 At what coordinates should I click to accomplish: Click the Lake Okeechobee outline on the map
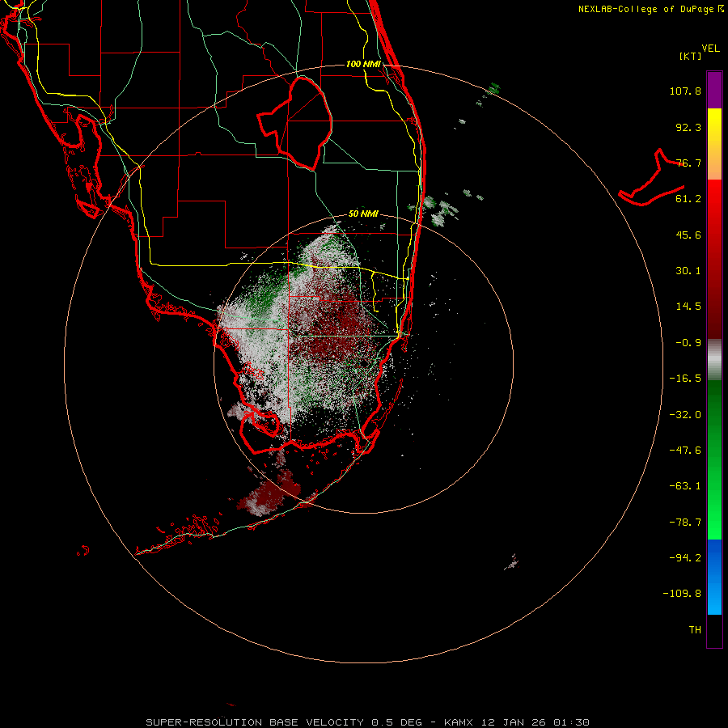click(x=294, y=123)
